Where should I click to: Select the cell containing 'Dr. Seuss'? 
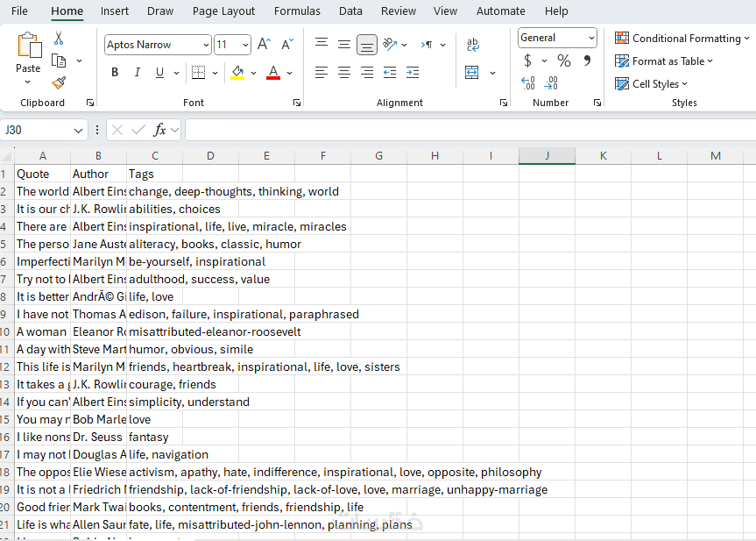point(98,437)
